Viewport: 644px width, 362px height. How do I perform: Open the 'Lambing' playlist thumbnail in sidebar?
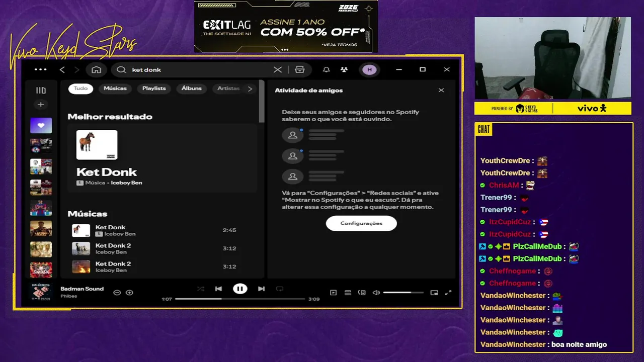coord(41,229)
